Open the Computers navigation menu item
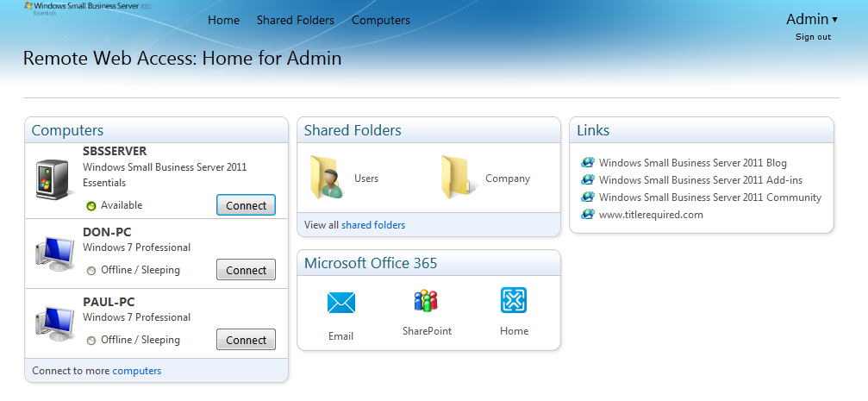 380,20
